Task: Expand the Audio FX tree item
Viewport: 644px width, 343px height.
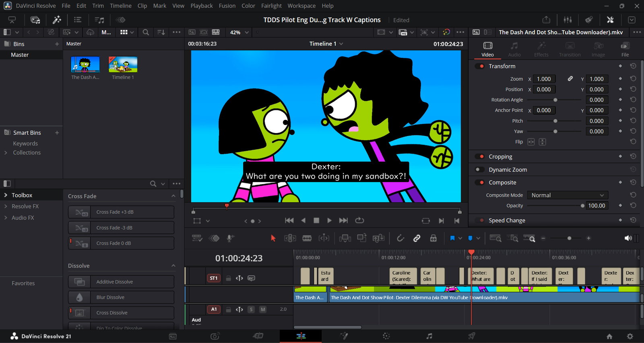Action: (x=6, y=218)
